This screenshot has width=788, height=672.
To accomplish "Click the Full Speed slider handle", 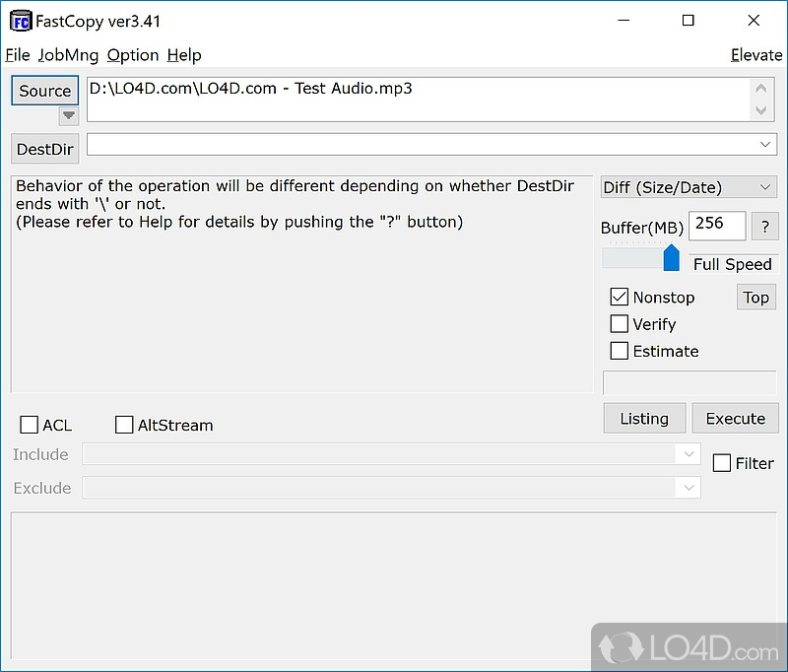I will 672,258.
